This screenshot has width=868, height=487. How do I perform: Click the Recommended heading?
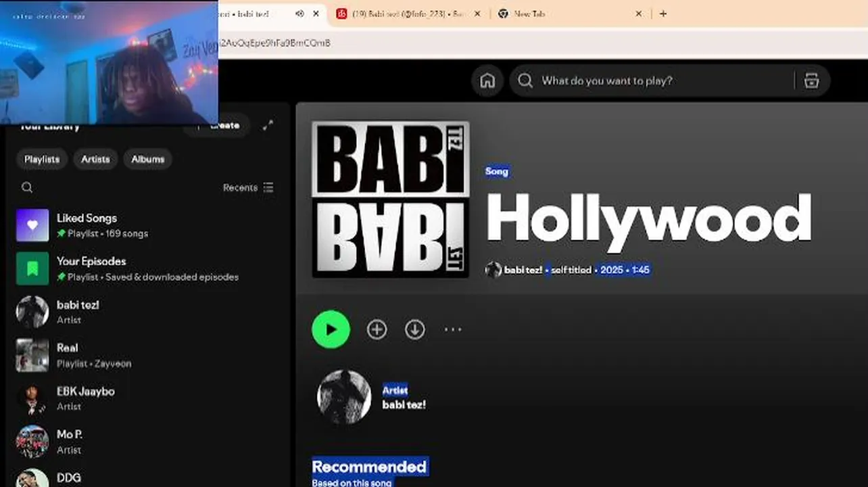[369, 467]
